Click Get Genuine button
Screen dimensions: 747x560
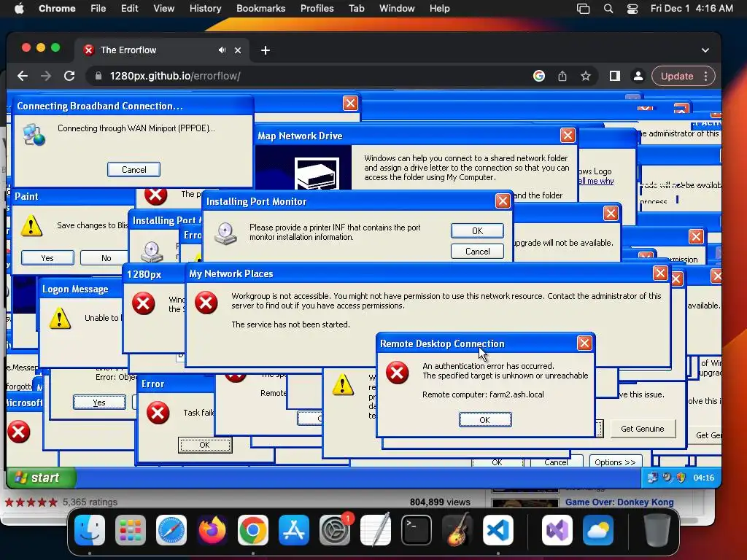click(x=642, y=429)
